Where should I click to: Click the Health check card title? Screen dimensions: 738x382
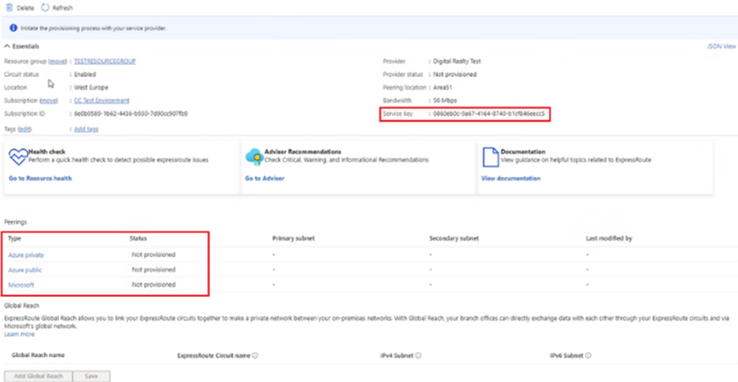coord(47,151)
